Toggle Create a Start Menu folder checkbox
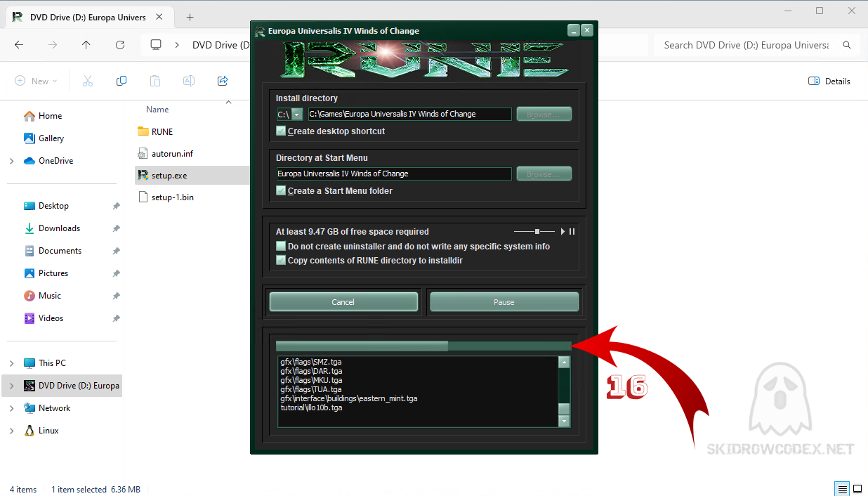 [x=281, y=190]
